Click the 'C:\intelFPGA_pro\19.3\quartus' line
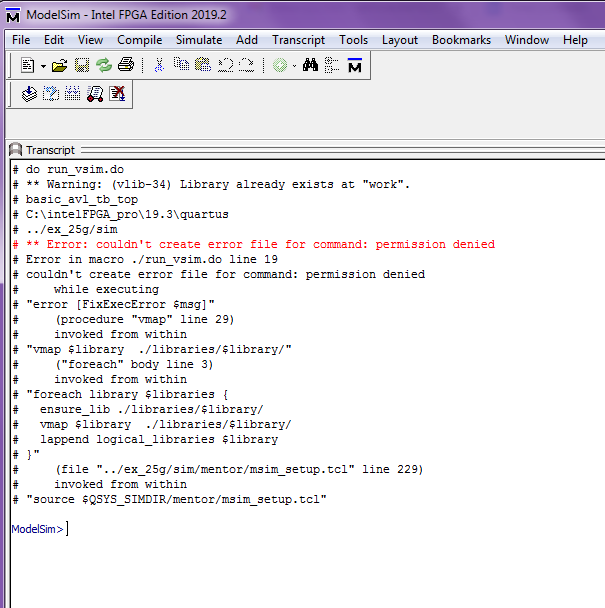The height and width of the screenshot is (608, 605). pyautogui.click(x=121, y=214)
